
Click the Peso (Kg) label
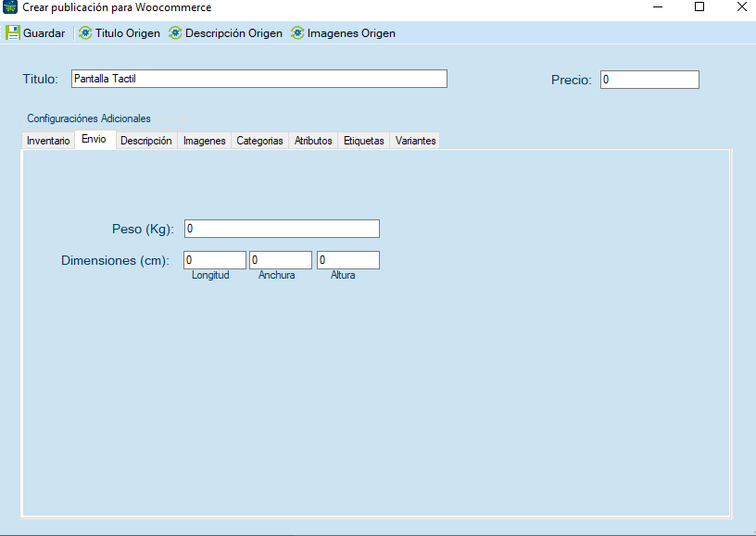pos(144,230)
